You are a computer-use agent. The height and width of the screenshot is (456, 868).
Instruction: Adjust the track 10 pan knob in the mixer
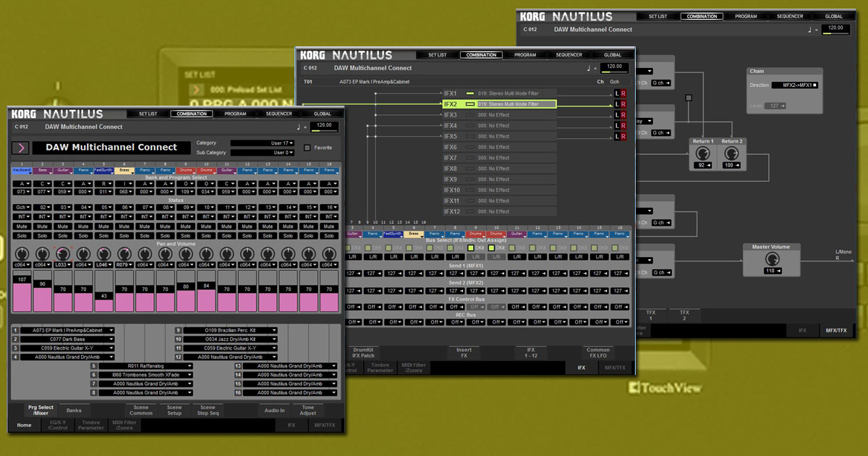pyautogui.click(x=207, y=253)
